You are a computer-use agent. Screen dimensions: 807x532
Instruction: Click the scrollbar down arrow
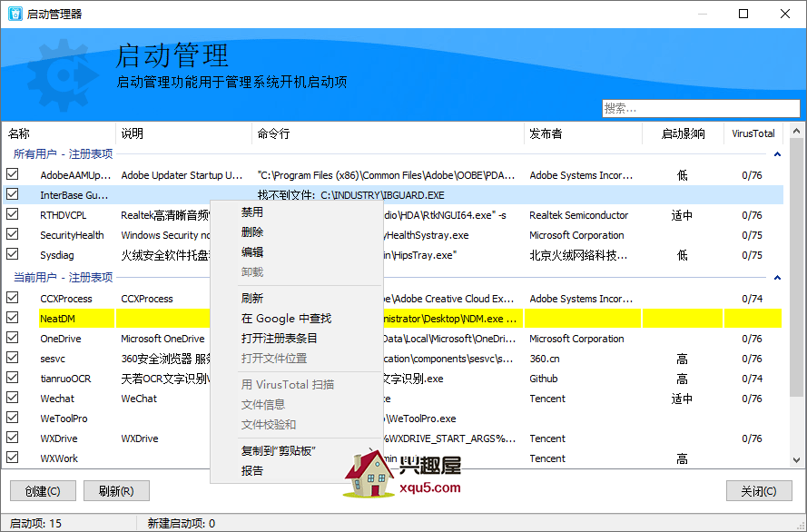pos(796,460)
